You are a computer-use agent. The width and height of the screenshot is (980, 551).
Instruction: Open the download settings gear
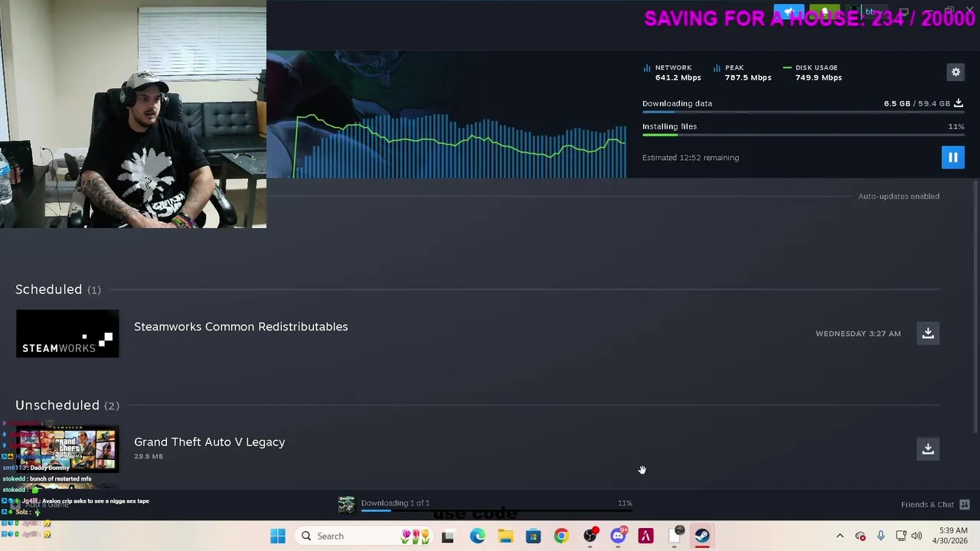955,72
